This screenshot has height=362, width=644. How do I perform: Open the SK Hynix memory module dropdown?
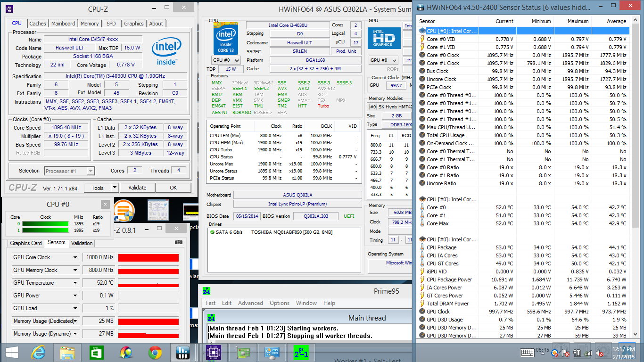coord(389,107)
